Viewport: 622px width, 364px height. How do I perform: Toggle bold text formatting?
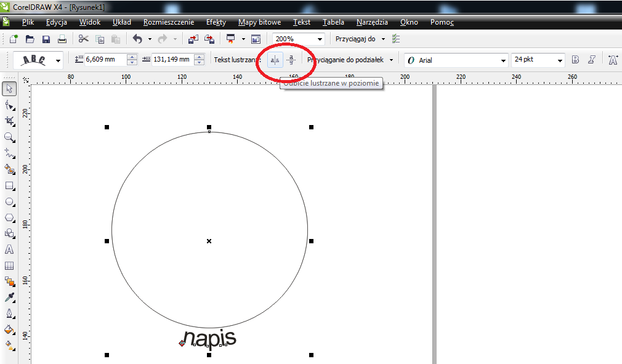pos(575,60)
